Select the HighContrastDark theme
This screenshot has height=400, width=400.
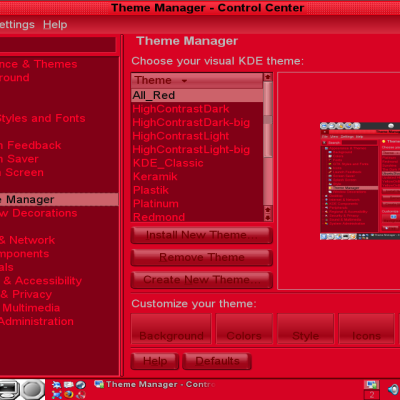[x=197, y=109]
